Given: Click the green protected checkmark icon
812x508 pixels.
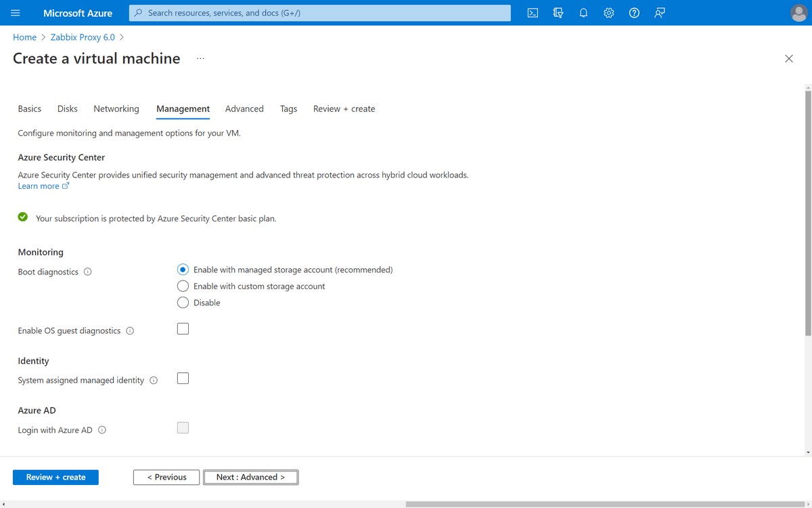Looking at the screenshot, I should [x=23, y=217].
